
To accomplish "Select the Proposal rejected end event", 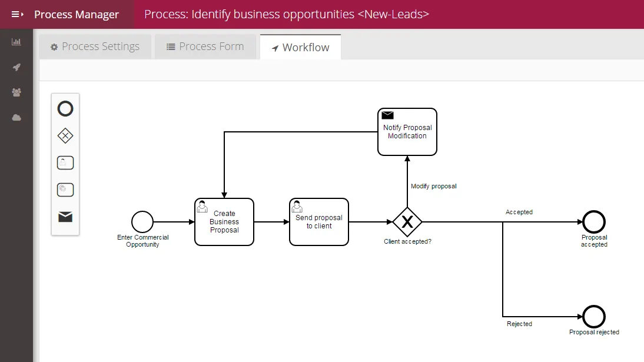I will 594,317.
